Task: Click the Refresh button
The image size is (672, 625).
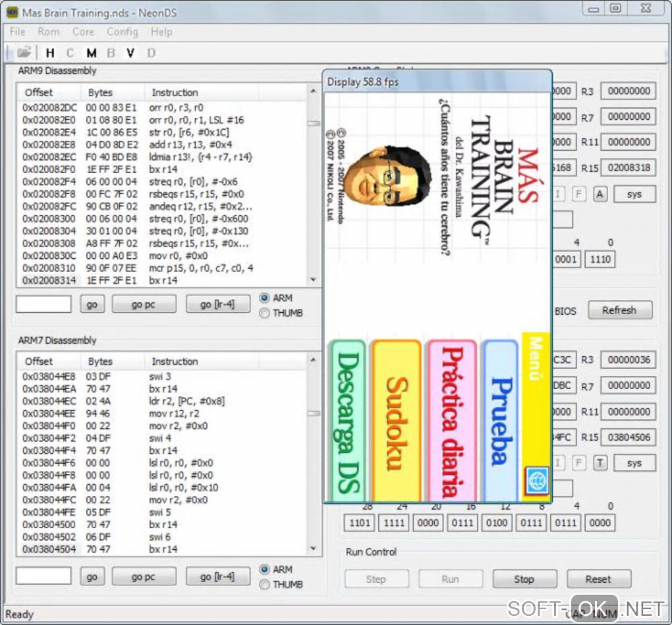Action: click(620, 310)
